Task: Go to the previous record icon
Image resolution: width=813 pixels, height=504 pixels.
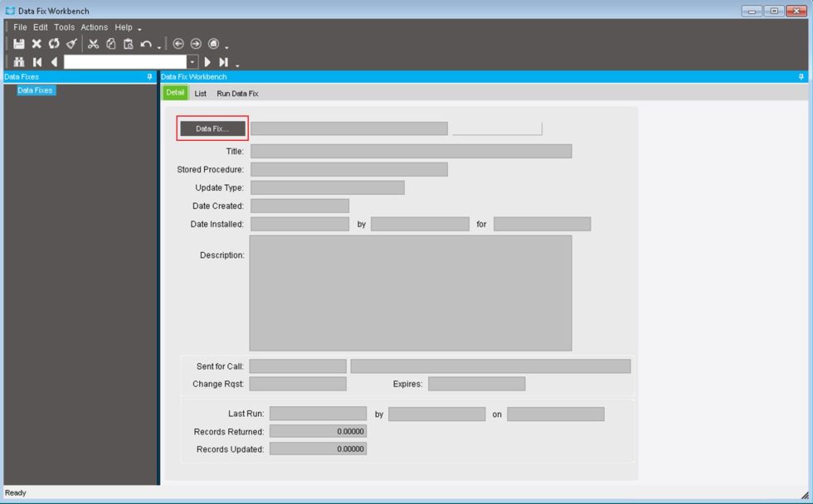Action: pyautogui.click(x=54, y=62)
